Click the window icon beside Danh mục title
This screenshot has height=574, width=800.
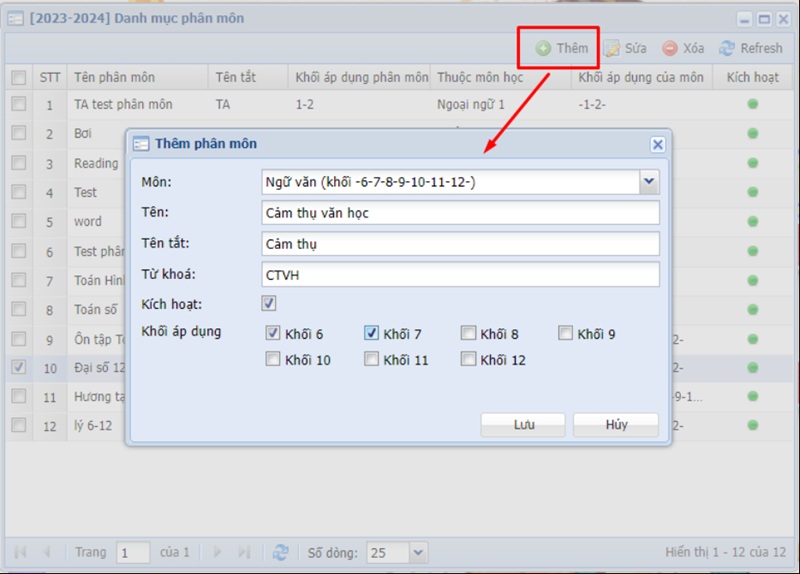coord(16,19)
